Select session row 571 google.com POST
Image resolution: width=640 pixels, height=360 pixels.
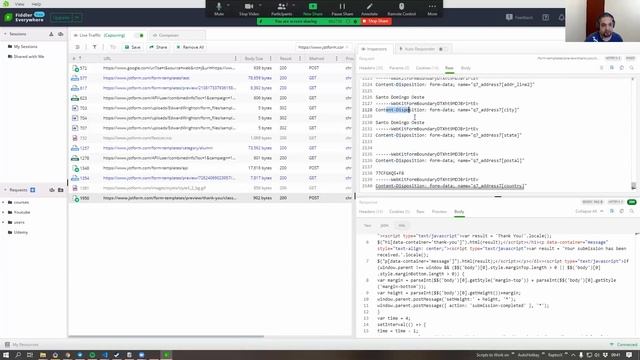[x=211, y=68]
